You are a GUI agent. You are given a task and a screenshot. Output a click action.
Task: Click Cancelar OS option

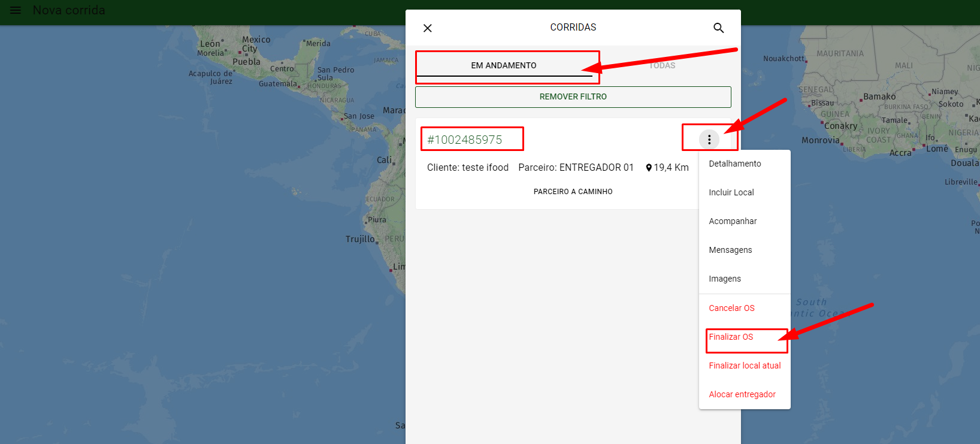(745, 308)
